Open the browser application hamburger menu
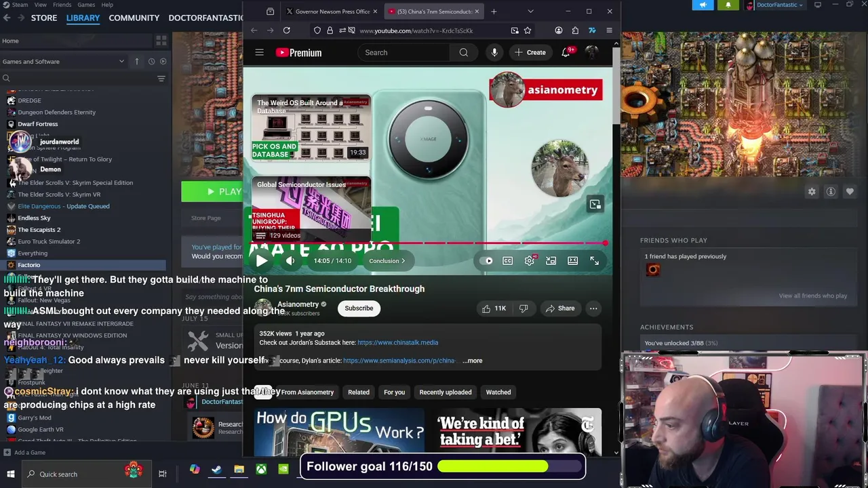The image size is (868, 488). coord(609,30)
